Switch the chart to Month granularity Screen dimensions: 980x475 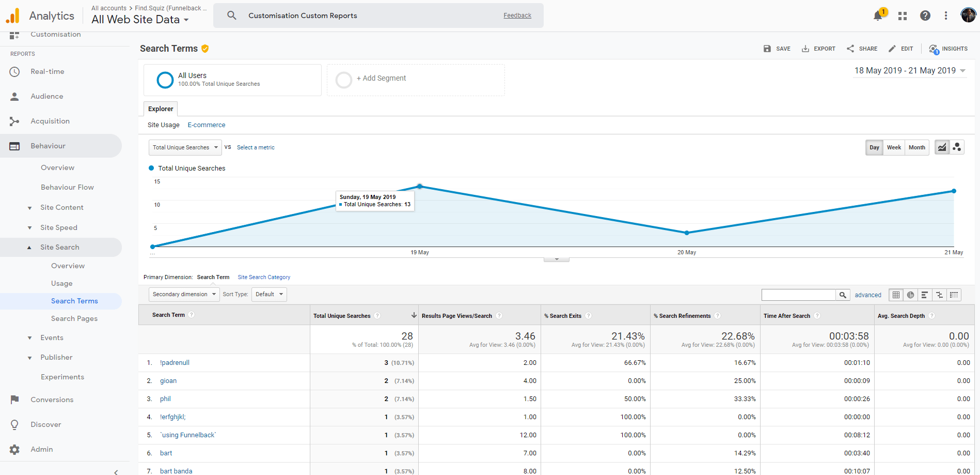pyautogui.click(x=916, y=147)
